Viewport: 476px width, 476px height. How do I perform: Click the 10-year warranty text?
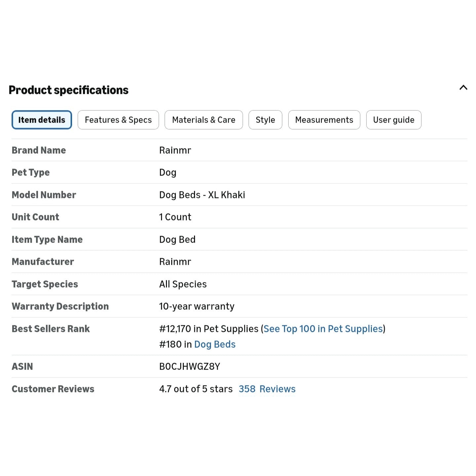(197, 306)
